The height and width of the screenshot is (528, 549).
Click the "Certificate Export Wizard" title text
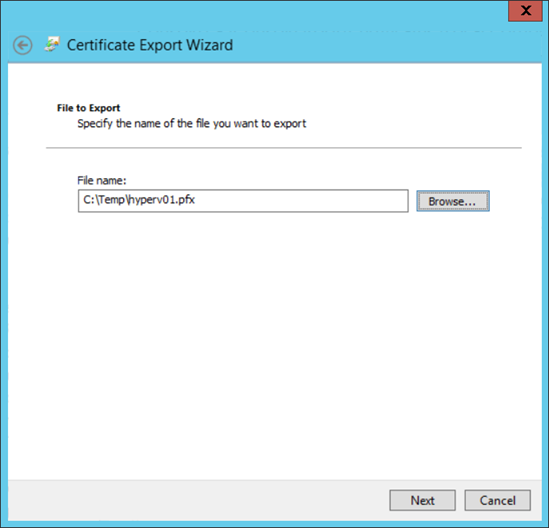click(150, 45)
